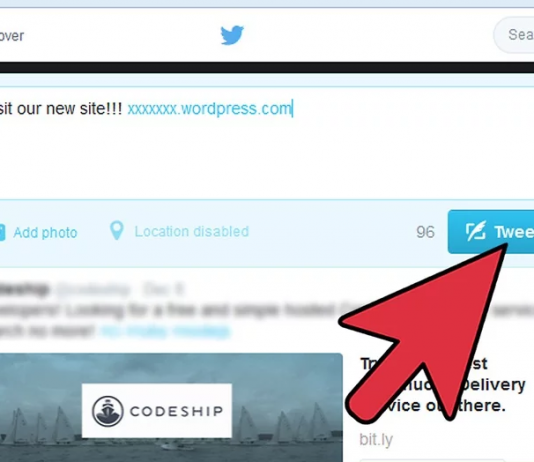The height and width of the screenshot is (462, 534).
Task: Click the blurred tweet author name
Action: click(24, 289)
